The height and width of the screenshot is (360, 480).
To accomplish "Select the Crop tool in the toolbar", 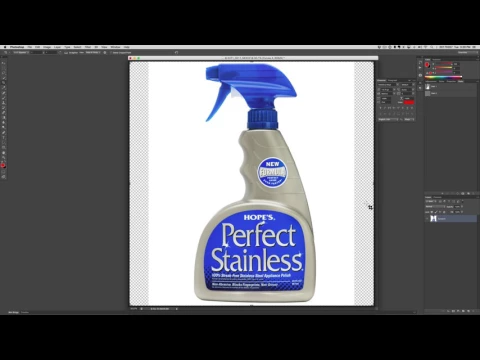I will (x=4, y=82).
